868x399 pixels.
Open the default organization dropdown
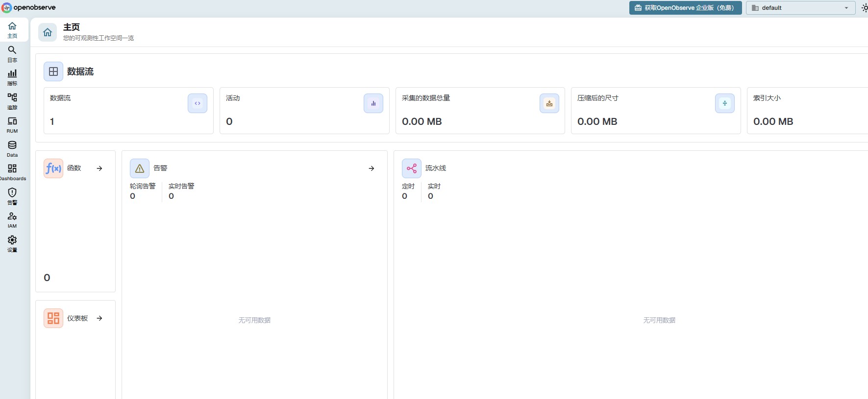coord(800,8)
